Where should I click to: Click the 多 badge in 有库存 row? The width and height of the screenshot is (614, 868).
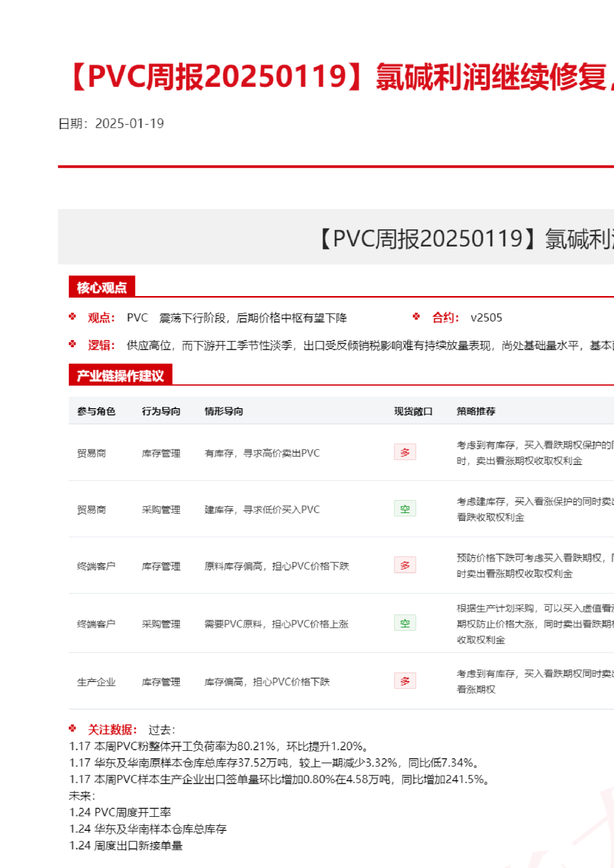pos(405,453)
